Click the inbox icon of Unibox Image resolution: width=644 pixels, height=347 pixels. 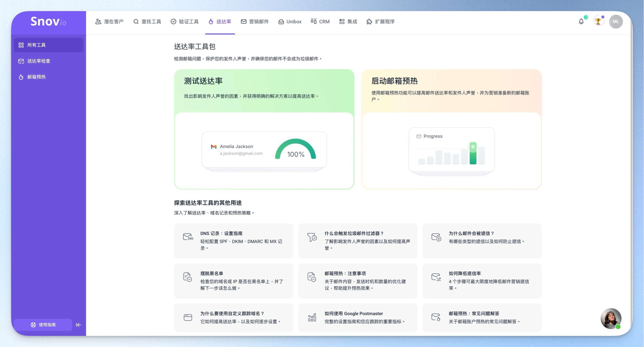tap(281, 22)
